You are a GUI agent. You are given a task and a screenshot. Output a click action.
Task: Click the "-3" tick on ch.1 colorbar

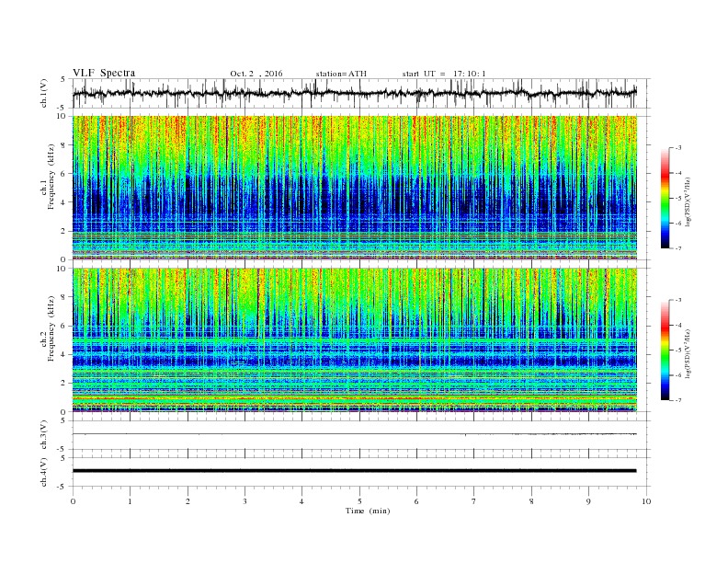pyautogui.click(x=678, y=148)
